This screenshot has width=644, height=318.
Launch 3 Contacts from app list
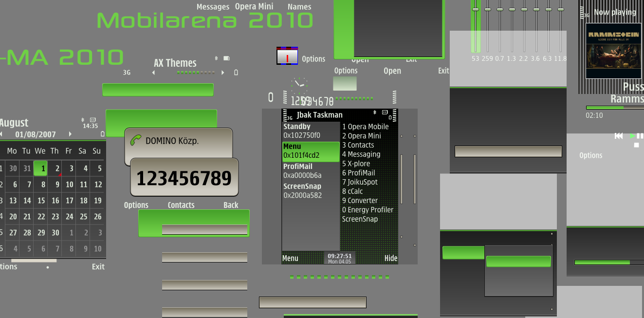tap(358, 145)
